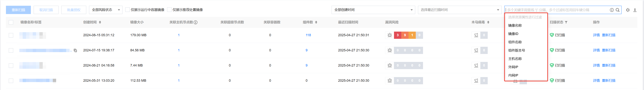Choose 外网IP in the filter list
This screenshot has height=90, width=644.
tap(513, 67)
